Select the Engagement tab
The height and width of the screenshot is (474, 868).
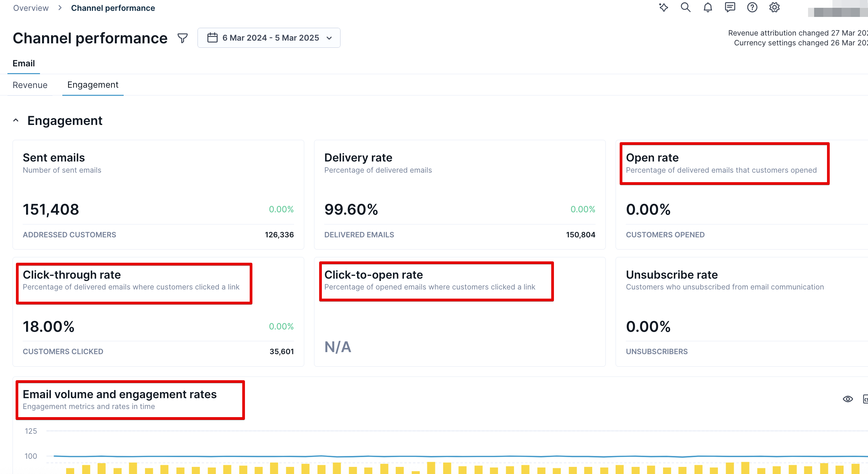tap(93, 85)
